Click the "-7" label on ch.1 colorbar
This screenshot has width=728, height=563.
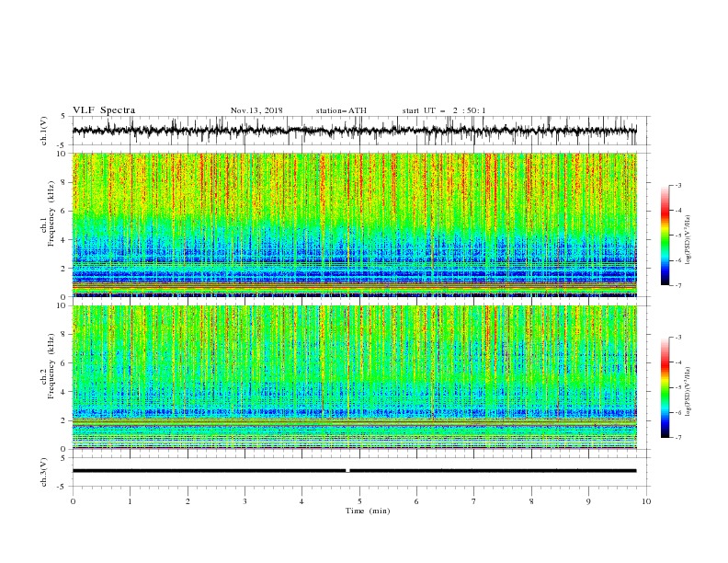tap(678, 285)
